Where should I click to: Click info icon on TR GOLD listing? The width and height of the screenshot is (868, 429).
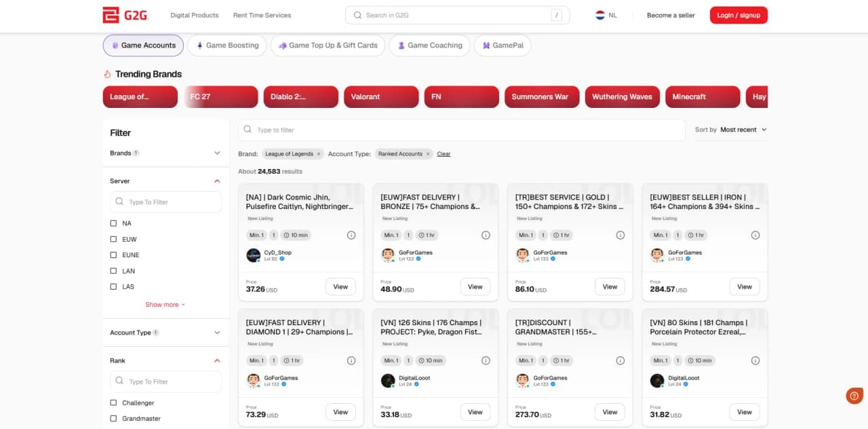pos(620,235)
